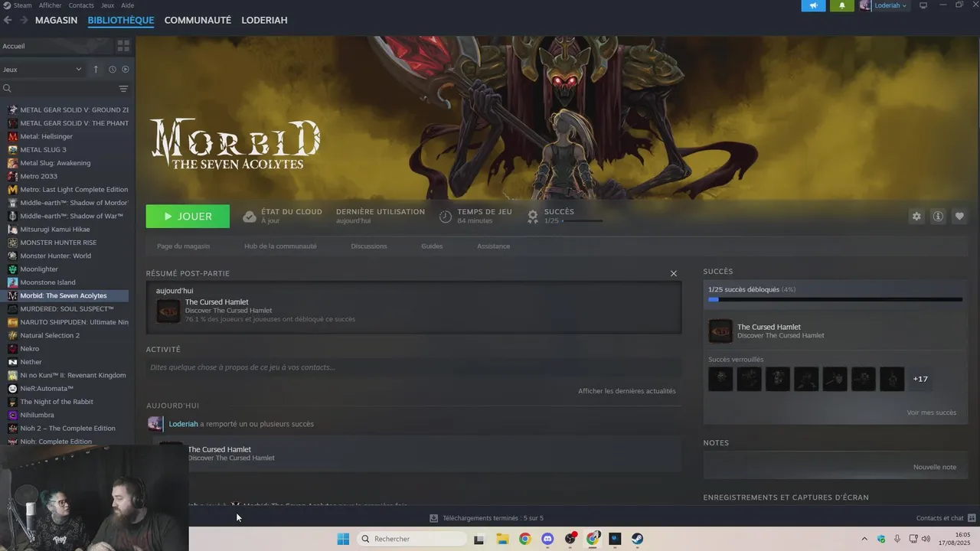This screenshot has height=551, width=980.
Task: Go to the MAGASIN tab
Action: point(56,21)
